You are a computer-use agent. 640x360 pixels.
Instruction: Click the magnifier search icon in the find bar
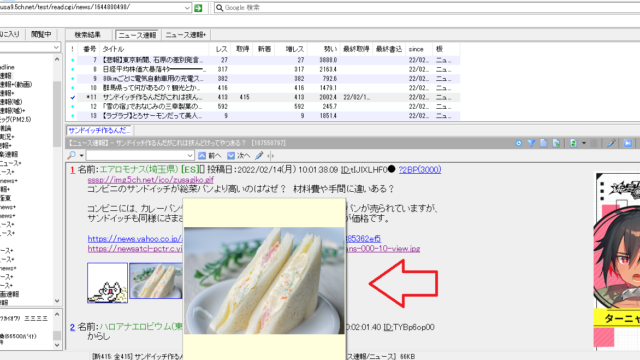point(72,156)
